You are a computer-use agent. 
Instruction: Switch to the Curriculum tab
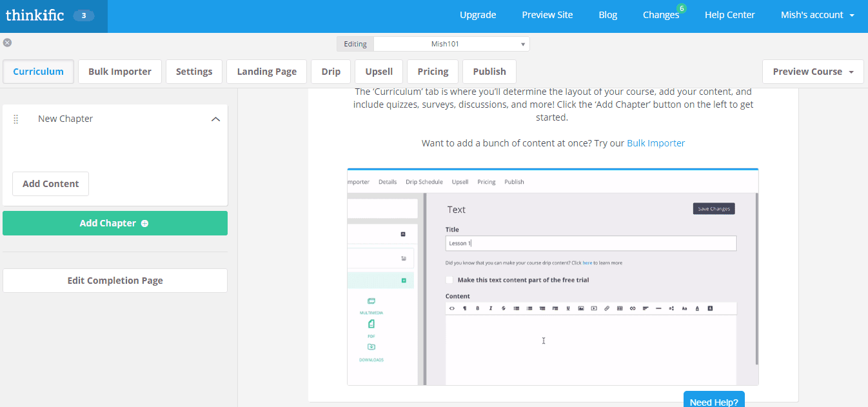coord(38,72)
